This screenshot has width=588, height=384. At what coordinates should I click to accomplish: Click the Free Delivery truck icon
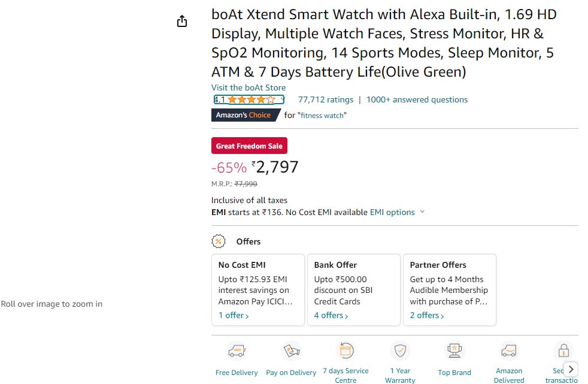point(237,351)
